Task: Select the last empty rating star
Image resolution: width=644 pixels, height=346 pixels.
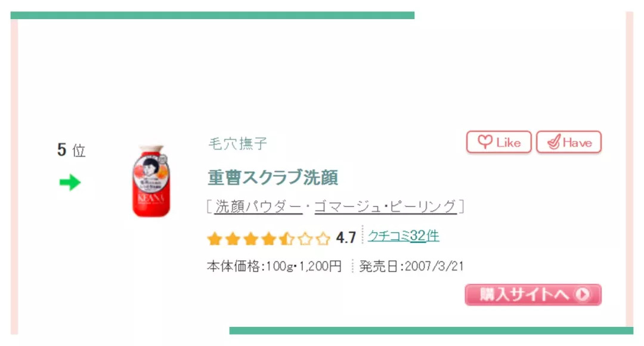Action: 323,239
